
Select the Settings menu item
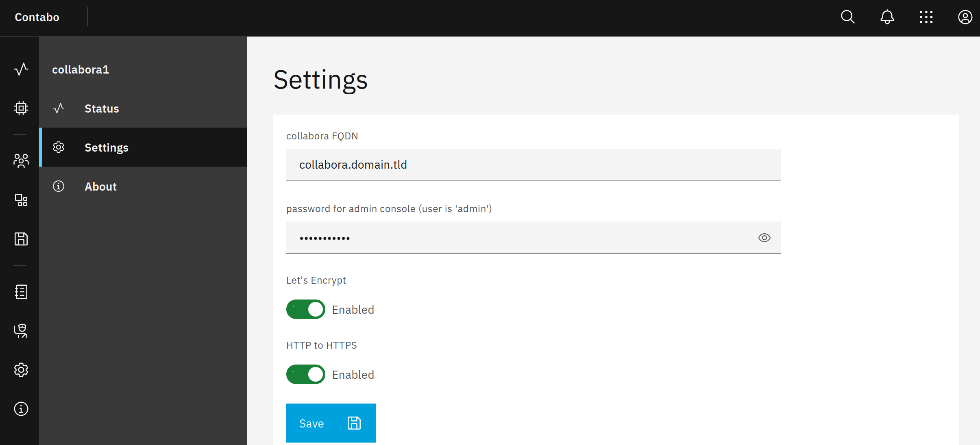[x=143, y=147]
